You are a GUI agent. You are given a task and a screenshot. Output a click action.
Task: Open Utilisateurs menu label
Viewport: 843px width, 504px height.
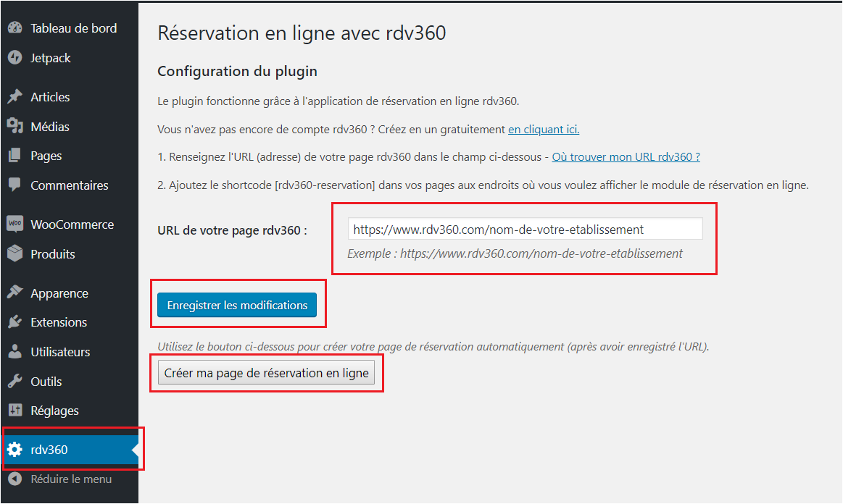[60, 351]
